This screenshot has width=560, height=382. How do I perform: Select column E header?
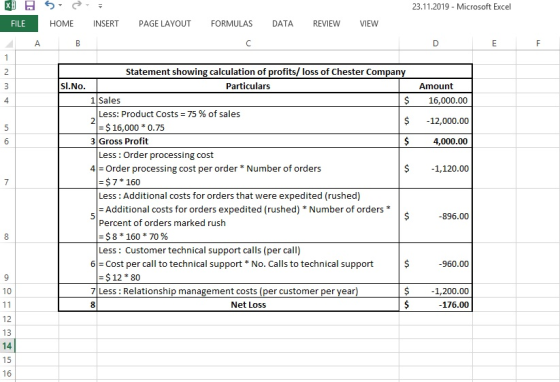(x=494, y=44)
